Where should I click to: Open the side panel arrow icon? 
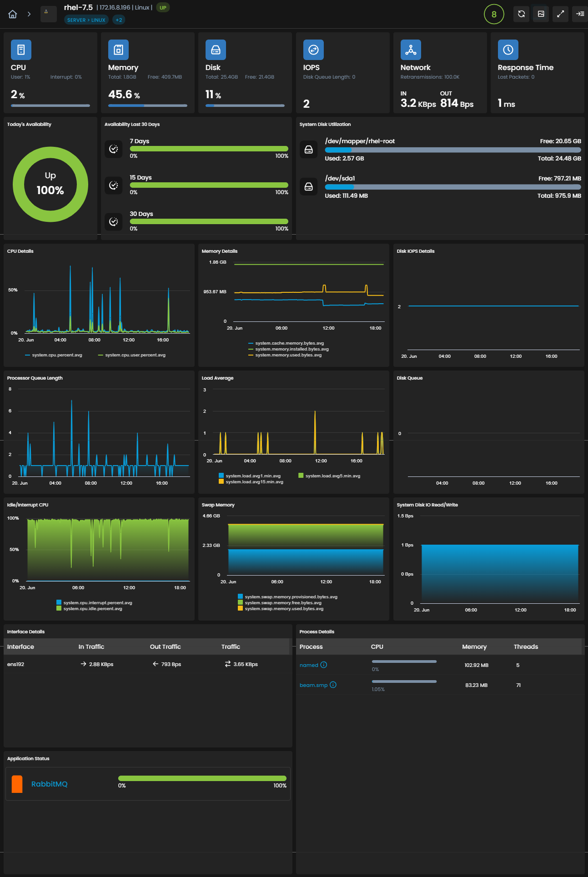580,14
